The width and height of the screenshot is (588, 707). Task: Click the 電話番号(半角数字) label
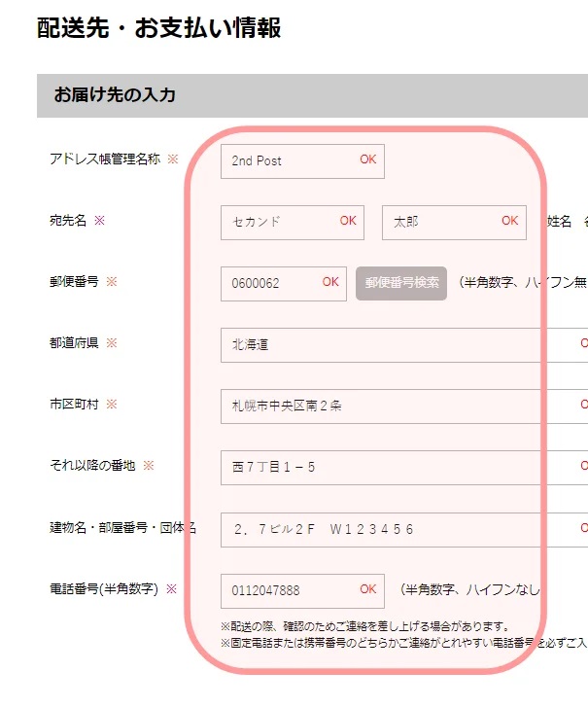click(104, 589)
